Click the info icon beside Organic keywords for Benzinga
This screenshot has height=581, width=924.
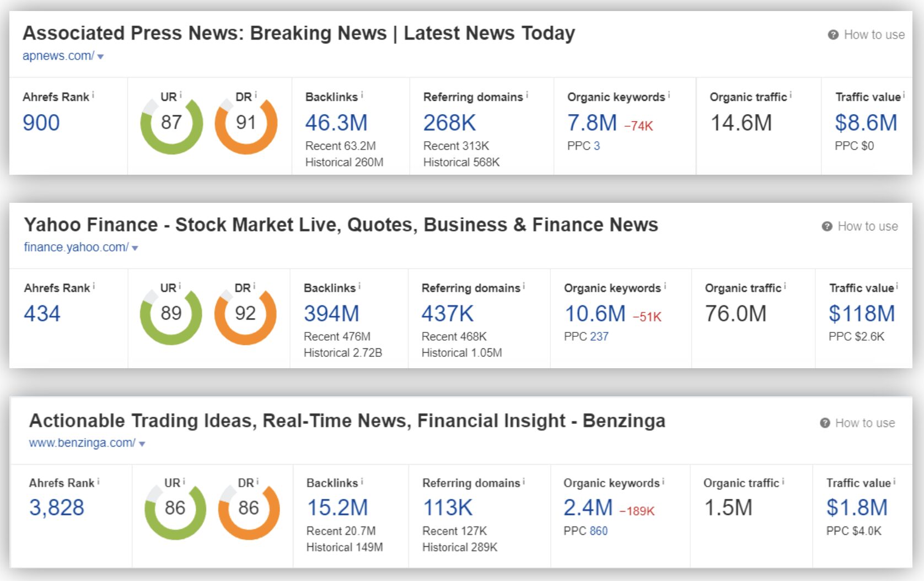point(663,481)
